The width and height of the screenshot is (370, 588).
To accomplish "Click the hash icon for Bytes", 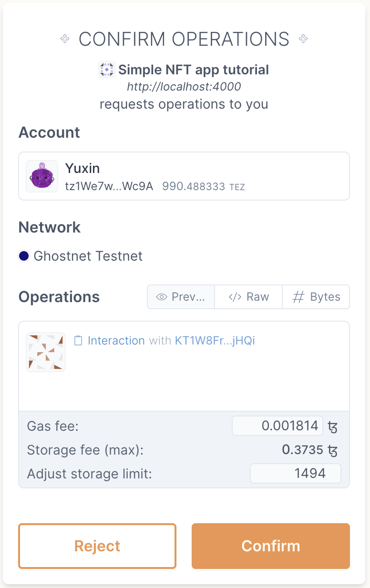I will click(x=298, y=297).
